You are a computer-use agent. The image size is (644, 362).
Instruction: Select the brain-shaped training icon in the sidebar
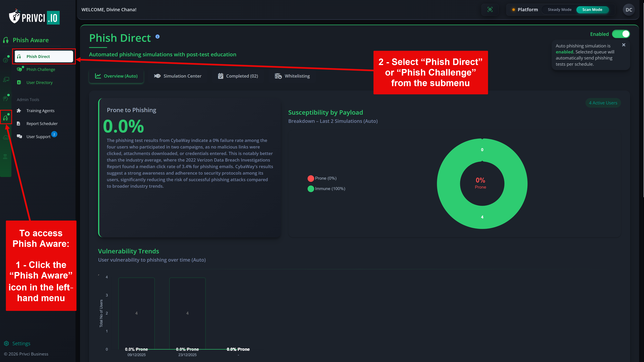[6, 98]
